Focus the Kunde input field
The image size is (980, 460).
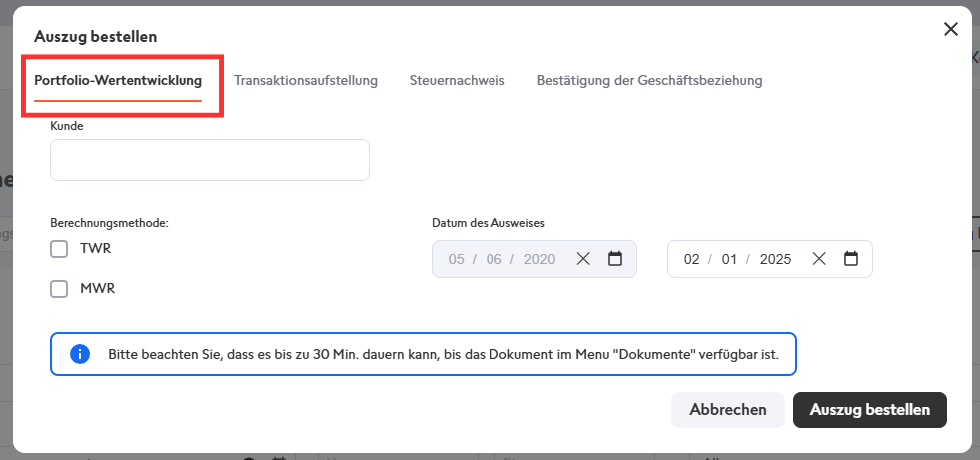pos(210,160)
